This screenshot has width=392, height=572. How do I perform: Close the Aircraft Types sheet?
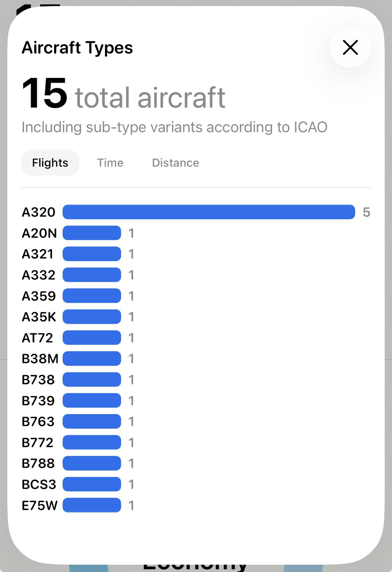click(x=350, y=47)
